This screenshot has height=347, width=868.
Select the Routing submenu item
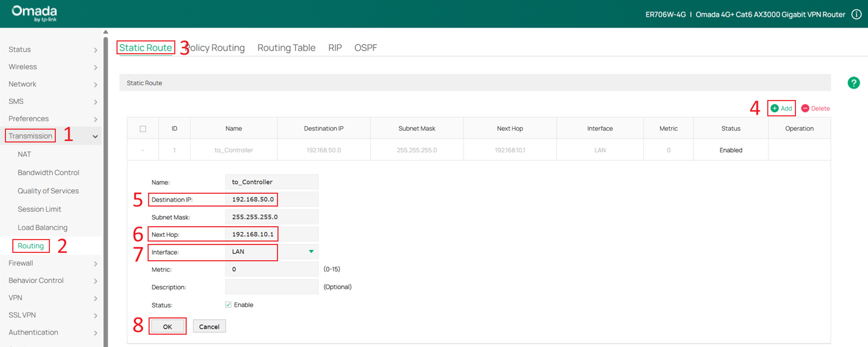(x=31, y=246)
